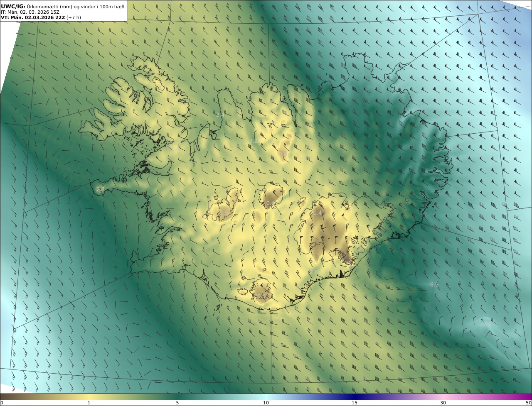
Task: Click the "0" tick on the colour scale
Action: coord(2,403)
